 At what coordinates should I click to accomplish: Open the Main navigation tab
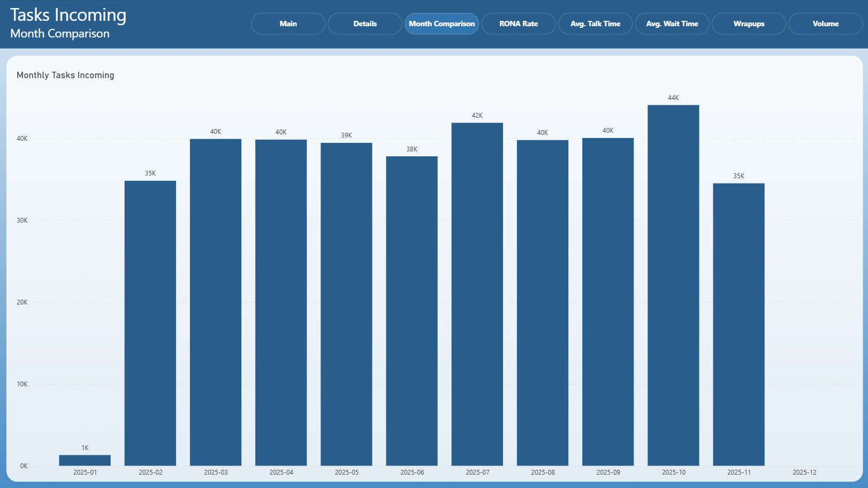[288, 24]
